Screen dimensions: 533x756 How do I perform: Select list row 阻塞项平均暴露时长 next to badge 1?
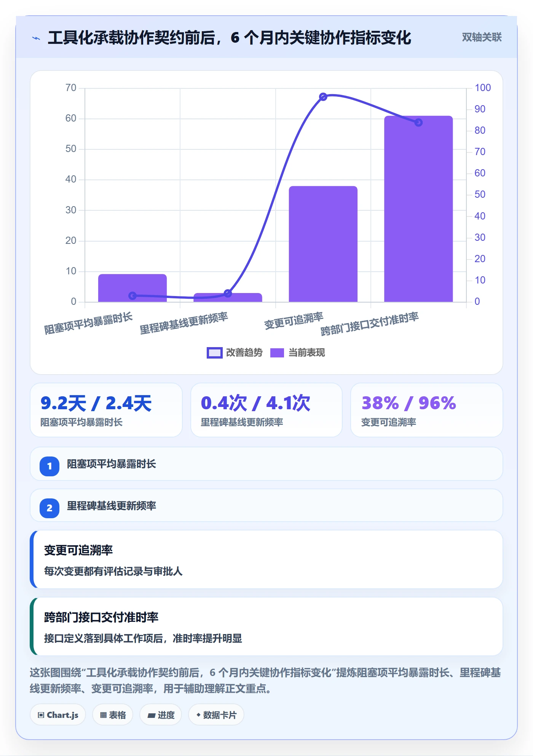tap(266, 464)
